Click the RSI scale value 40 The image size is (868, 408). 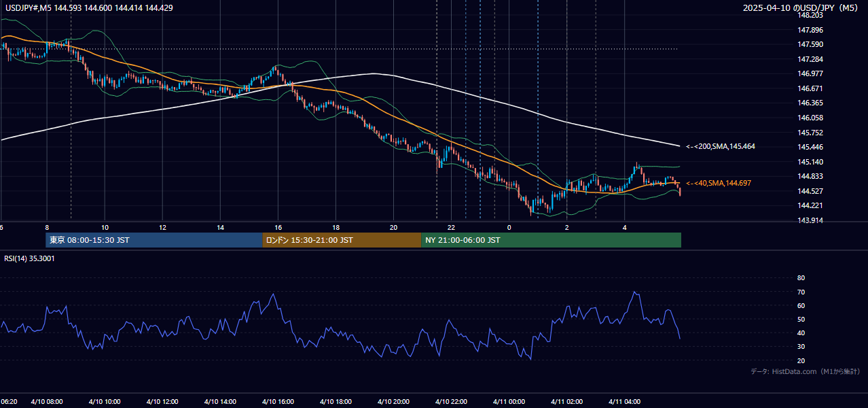801,333
